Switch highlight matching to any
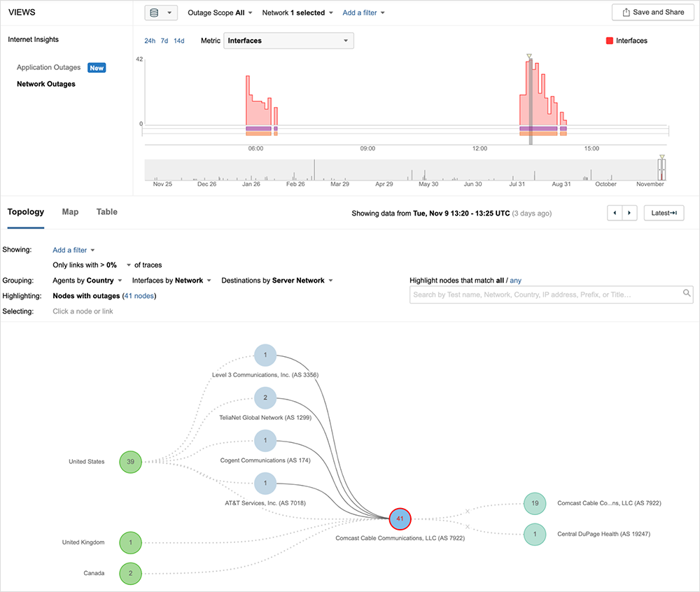The image size is (700, 592). coord(515,281)
